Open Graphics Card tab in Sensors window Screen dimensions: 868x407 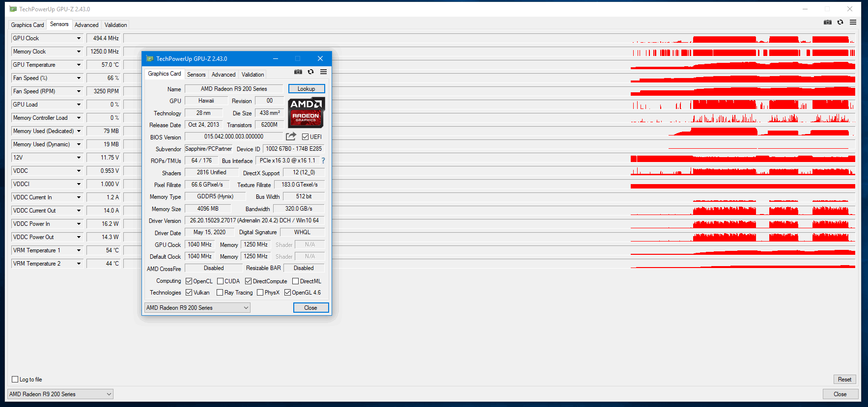tap(28, 25)
